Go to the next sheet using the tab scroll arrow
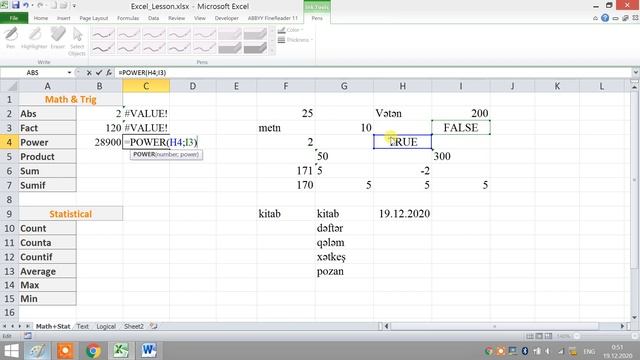This screenshot has height=360, width=640. click(19, 326)
